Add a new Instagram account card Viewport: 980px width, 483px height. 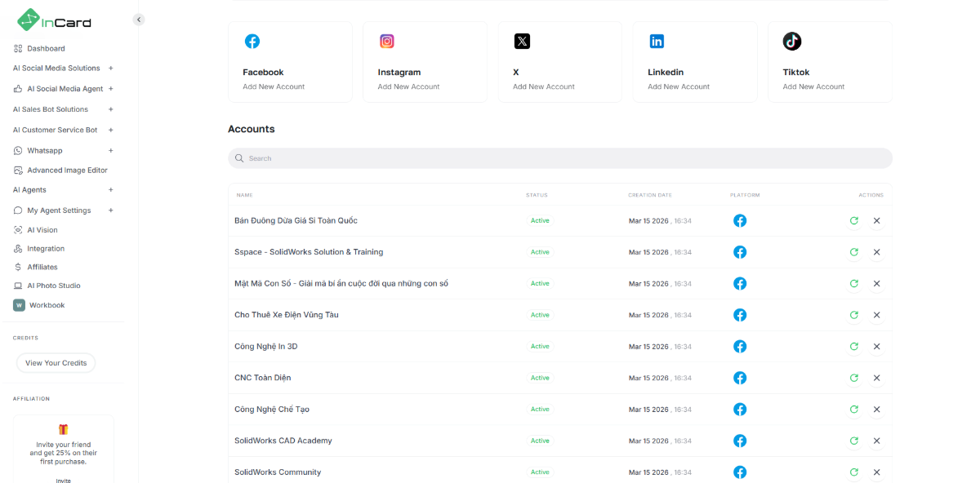click(x=425, y=62)
